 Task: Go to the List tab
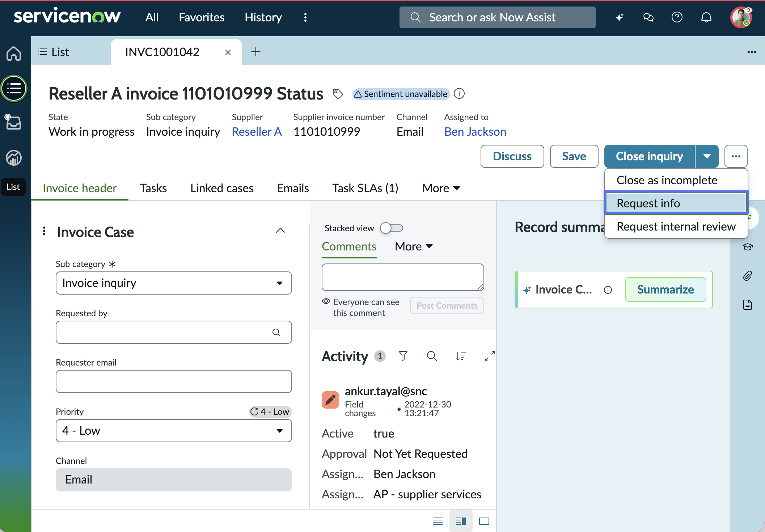coord(54,52)
